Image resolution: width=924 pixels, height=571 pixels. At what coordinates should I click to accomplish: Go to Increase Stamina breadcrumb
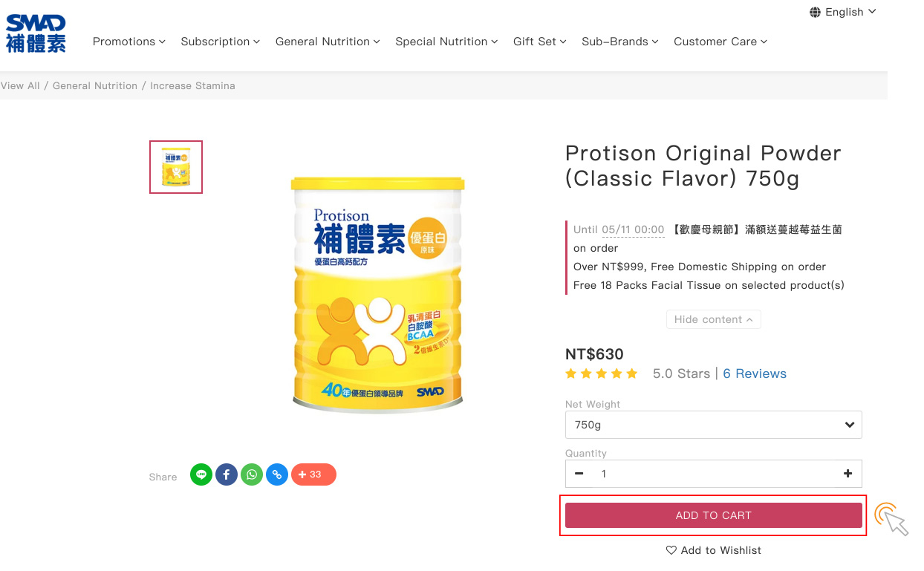coord(192,86)
